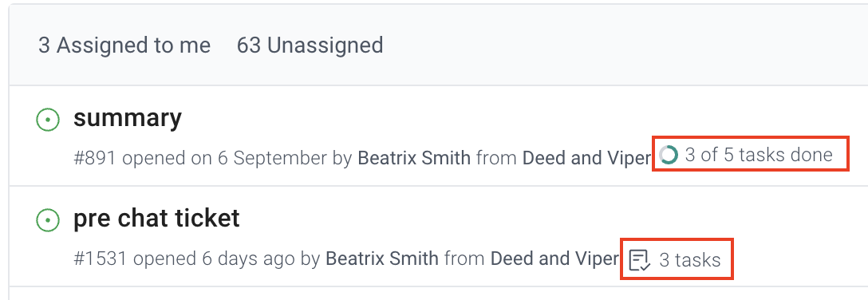
Task: Click the task progress ring icon on summary
Action: (x=669, y=155)
